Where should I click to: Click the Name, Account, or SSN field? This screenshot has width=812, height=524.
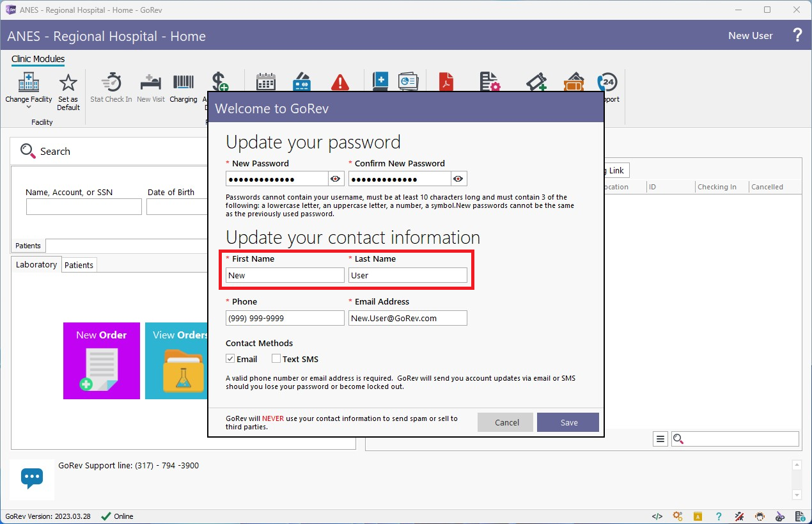point(84,207)
